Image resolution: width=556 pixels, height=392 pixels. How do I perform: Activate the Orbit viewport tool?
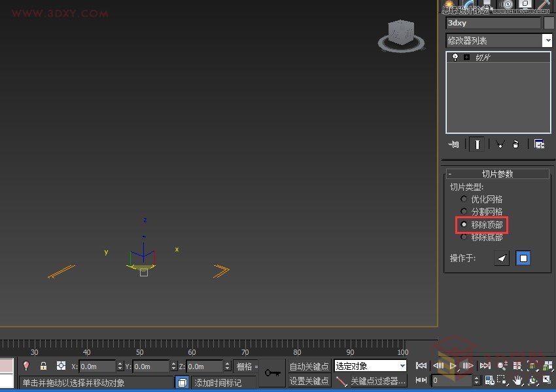tap(532, 382)
